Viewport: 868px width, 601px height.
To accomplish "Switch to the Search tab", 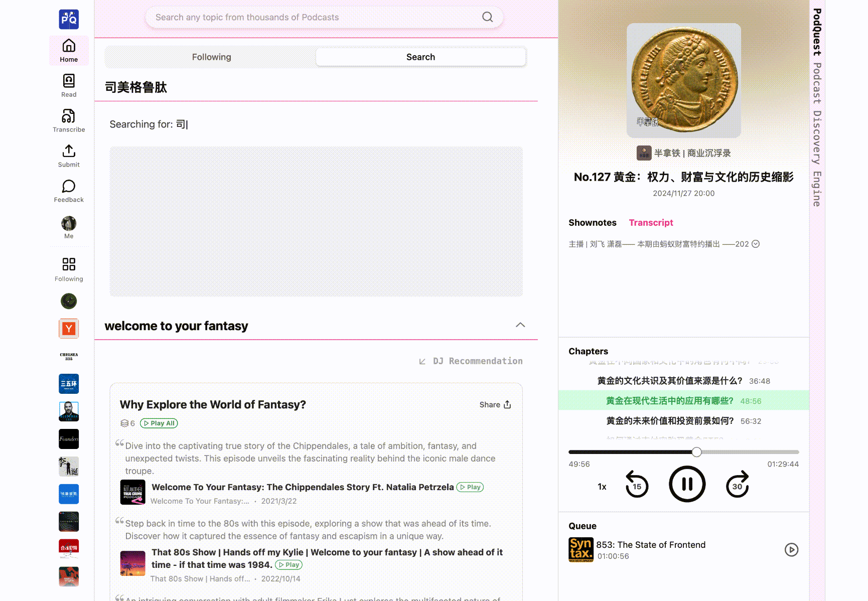I will [x=420, y=57].
